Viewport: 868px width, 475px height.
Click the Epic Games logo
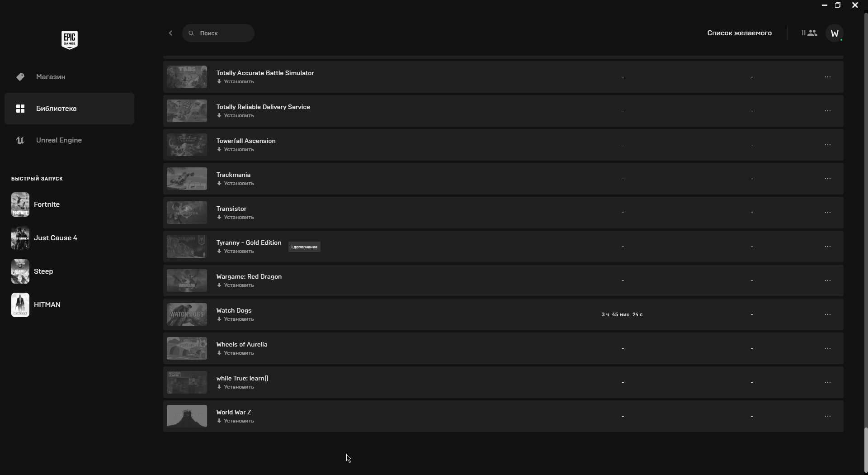pyautogui.click(x=70, y=40)
